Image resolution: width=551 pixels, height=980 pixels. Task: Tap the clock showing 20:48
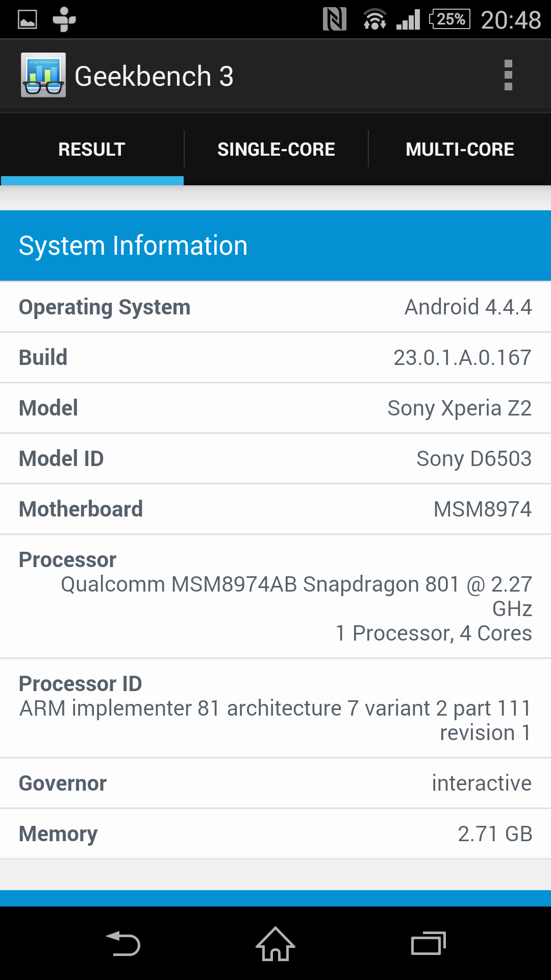click(x=511, y=20)
